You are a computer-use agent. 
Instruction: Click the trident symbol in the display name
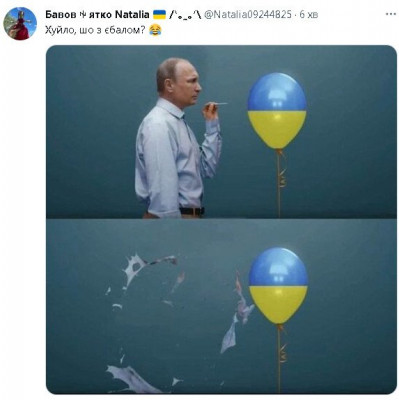tap(83, 14)
